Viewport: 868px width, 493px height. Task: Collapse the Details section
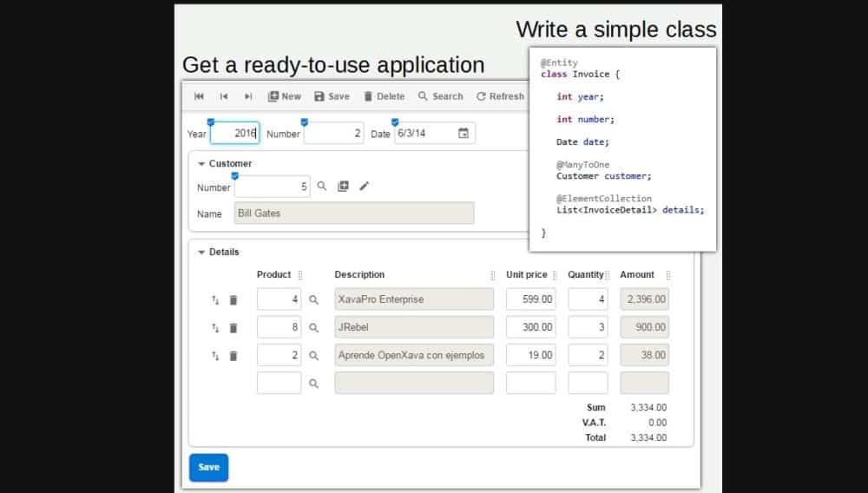(202, 252)
